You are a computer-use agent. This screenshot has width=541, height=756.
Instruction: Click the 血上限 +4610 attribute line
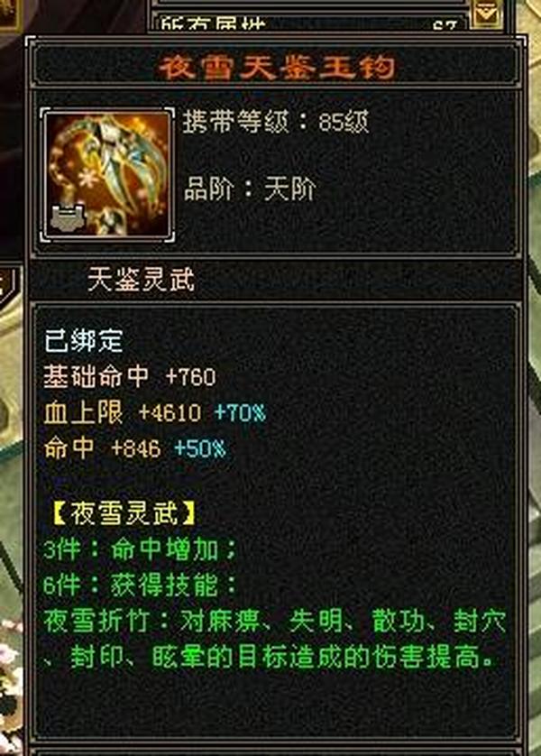122,412
